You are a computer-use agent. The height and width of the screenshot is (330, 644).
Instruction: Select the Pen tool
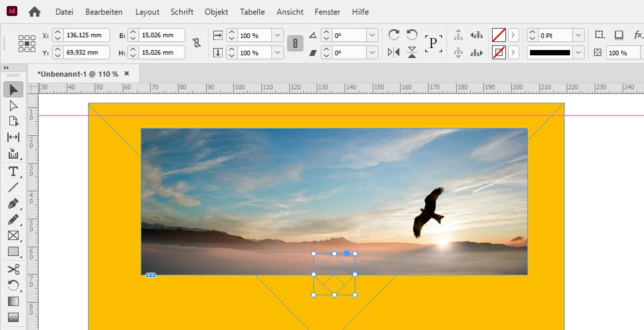pyautogui.click(x=13, y=204)
